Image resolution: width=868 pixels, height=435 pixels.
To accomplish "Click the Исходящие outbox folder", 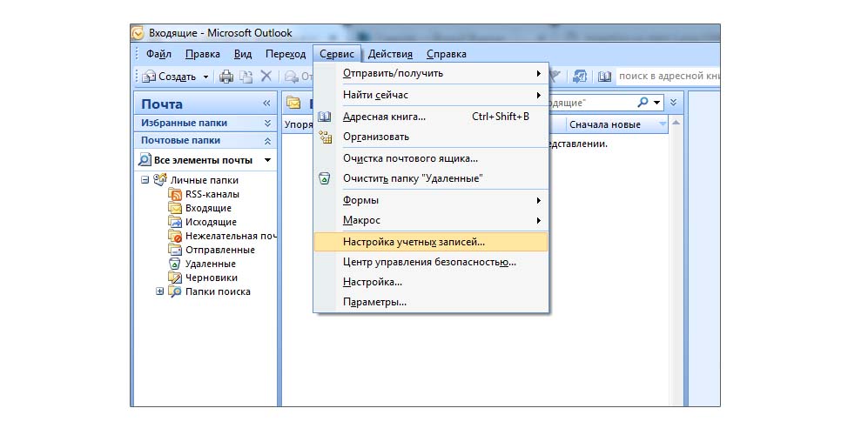I will [x=211, y=222].
